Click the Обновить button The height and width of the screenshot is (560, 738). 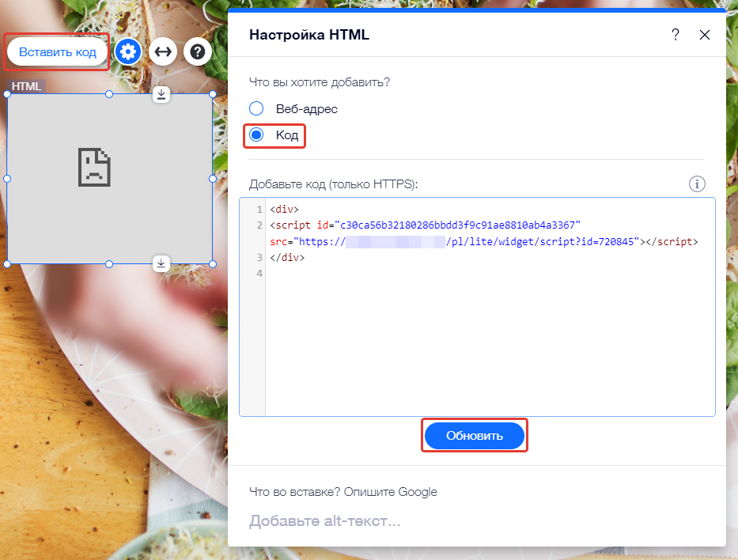[x=475, y=436]
